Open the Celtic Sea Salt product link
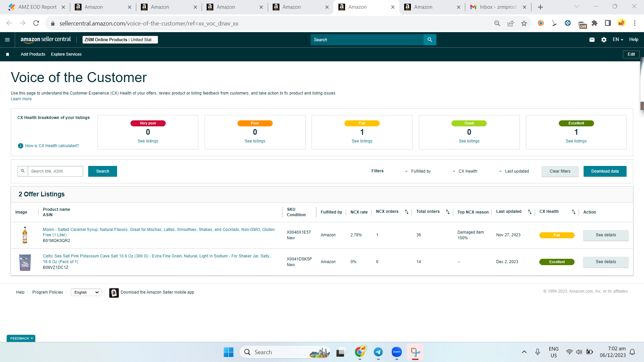Image resolution: width=644 pixels, height=362 pixels. [x=156, y=259]
